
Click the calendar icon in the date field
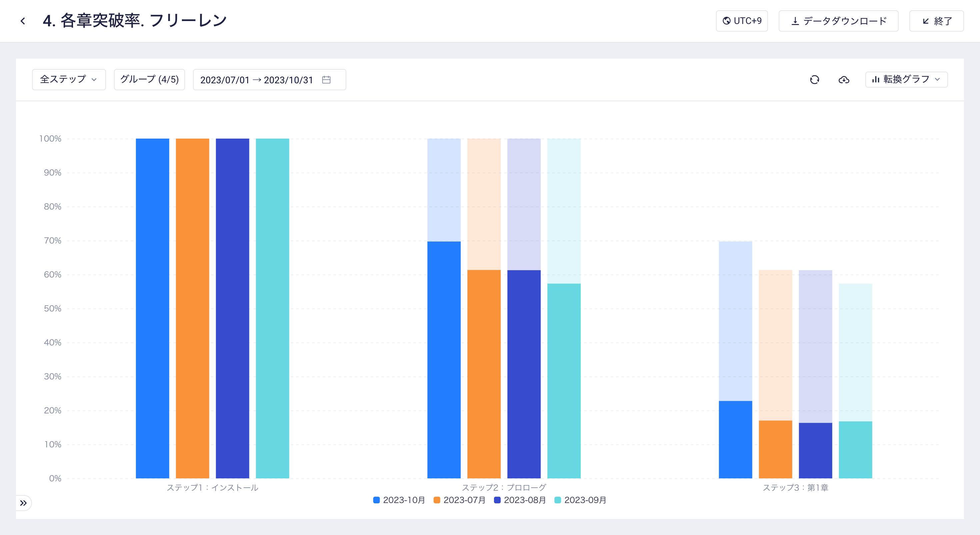[326, 80]
